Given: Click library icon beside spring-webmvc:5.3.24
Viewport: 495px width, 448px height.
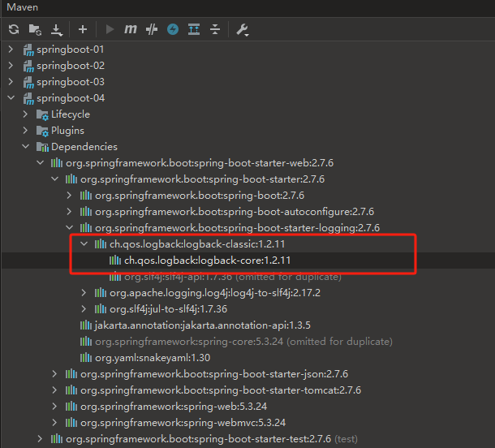Looking at the screenshot, I should pyautogui.click(x=71, y=422).
